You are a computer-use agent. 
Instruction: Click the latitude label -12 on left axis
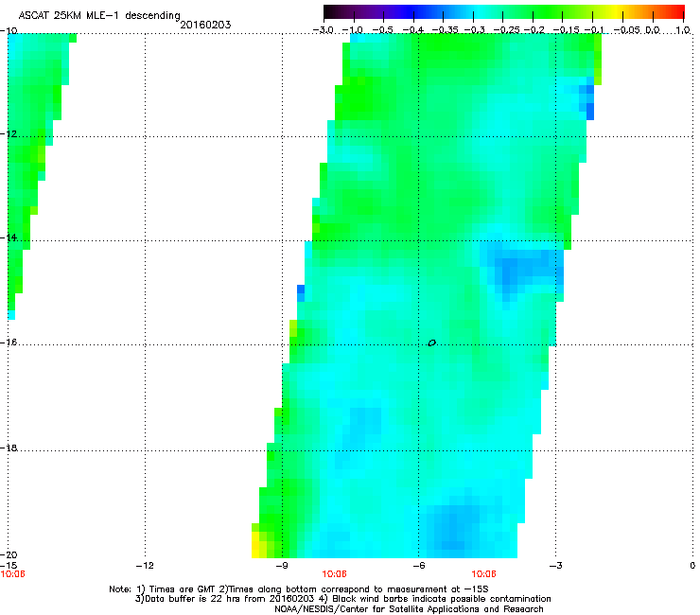point(9,134)
